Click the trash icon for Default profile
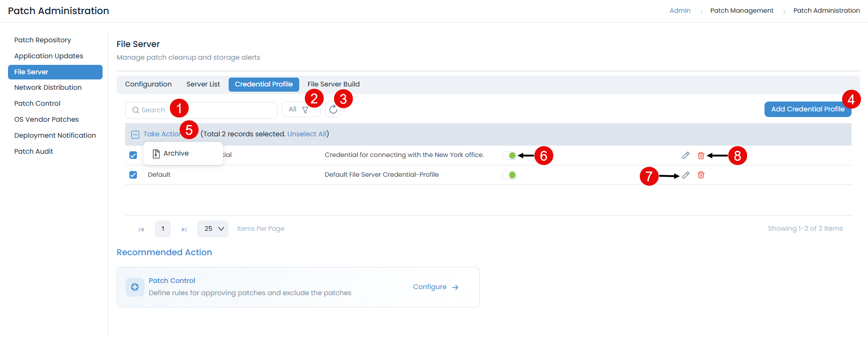The image size is (868, 337). click(x=701, y=175)
